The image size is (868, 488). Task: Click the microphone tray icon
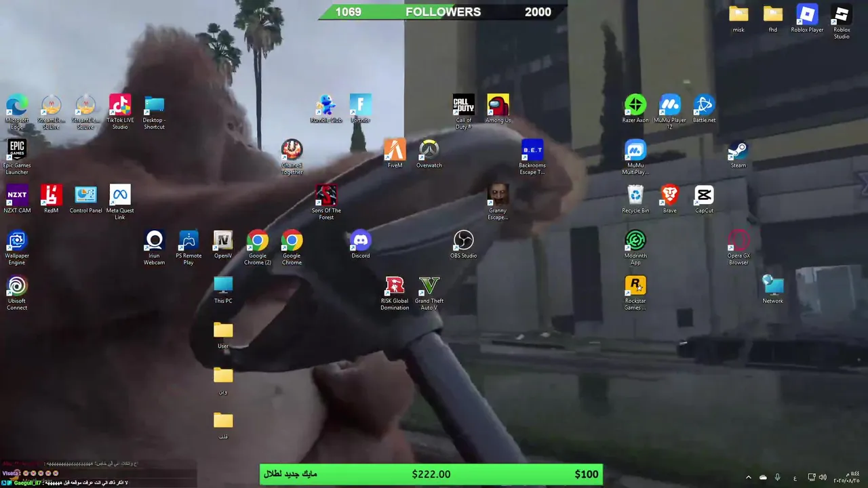click(778, 477)
